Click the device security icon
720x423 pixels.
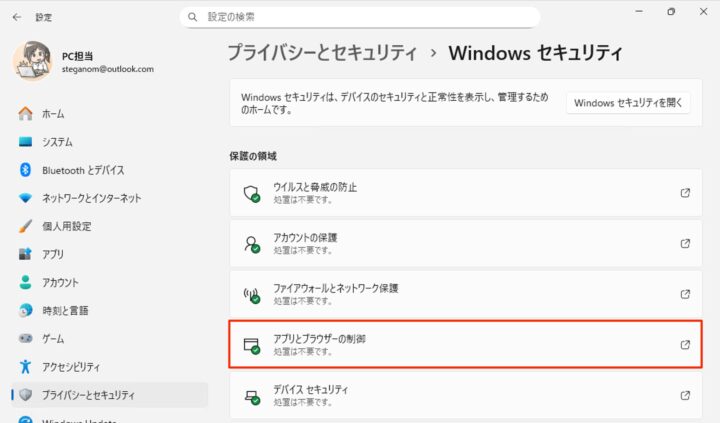[252, 395]
